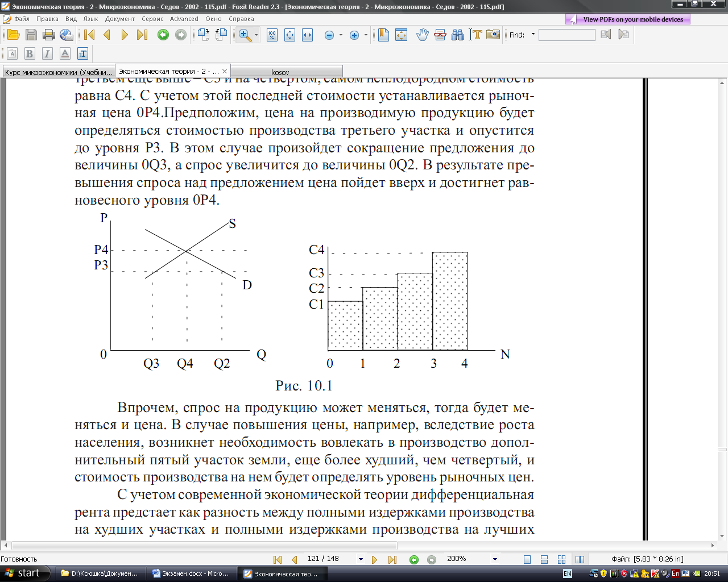Click the round Zoom In plus button
This screenshot has width=728, height=582.
354,35
